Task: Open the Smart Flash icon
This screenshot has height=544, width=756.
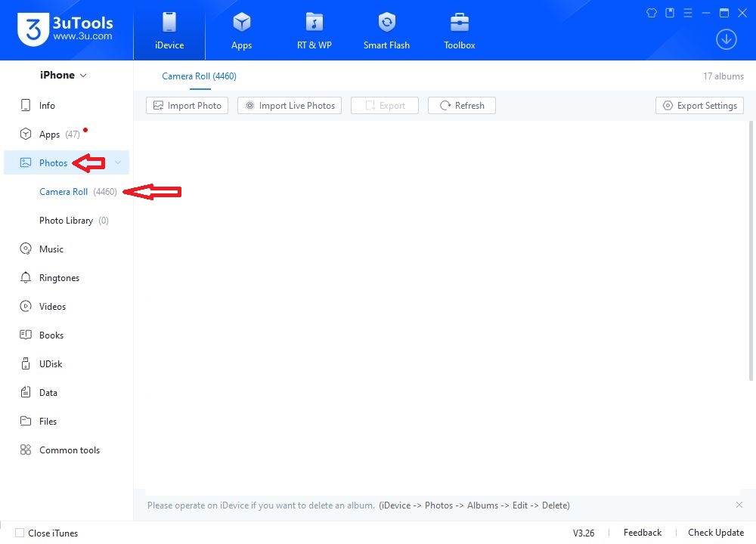Action: [386, 22]
